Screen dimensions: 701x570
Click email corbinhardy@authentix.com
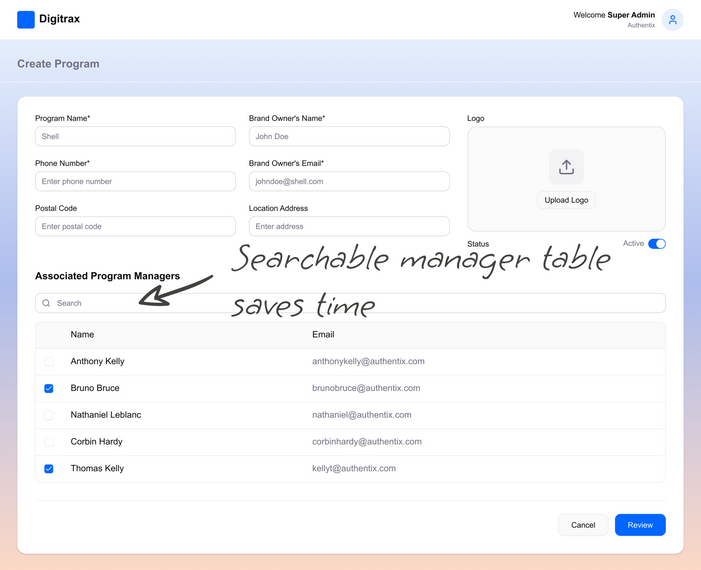(367, 442)
